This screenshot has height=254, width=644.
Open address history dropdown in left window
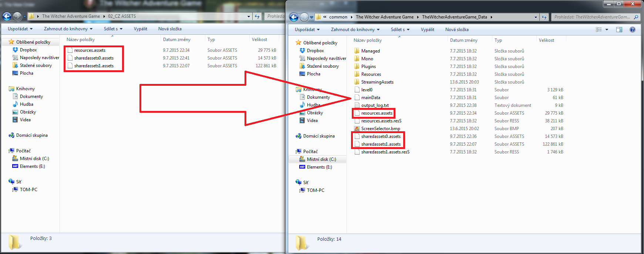249,16
